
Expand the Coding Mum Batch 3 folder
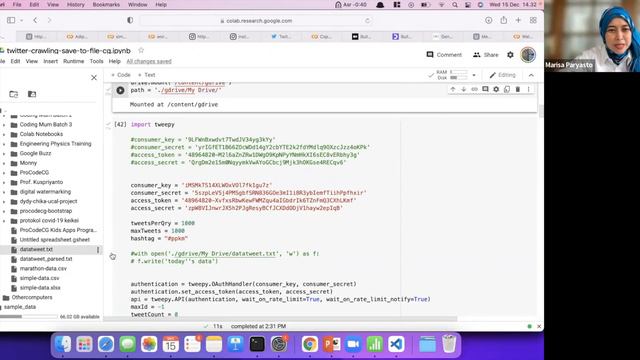4,125
